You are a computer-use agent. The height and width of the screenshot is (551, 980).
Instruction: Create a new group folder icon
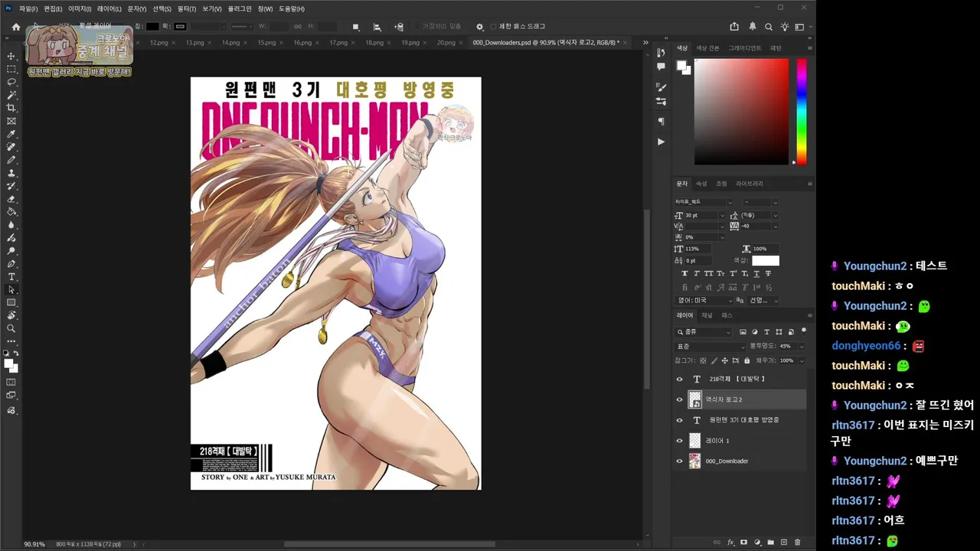(771, 543)
